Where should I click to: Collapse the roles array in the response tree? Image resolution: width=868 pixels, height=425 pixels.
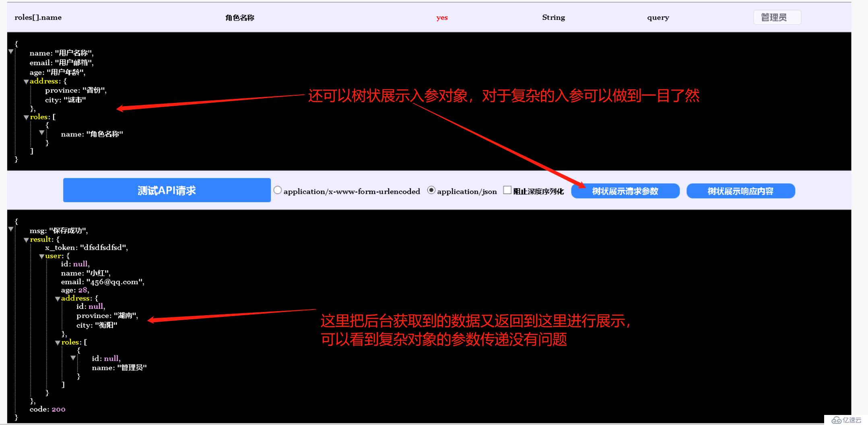tap(58, 343)
